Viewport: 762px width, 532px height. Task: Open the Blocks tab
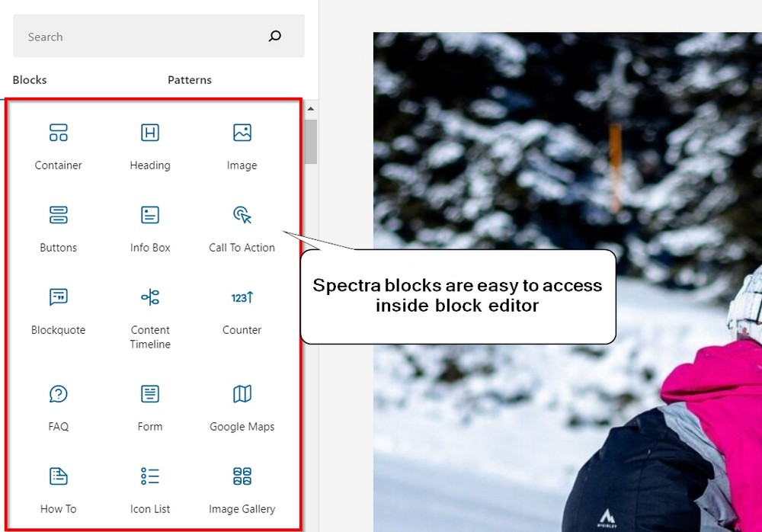pyautogui.click(x=30, y=79)
